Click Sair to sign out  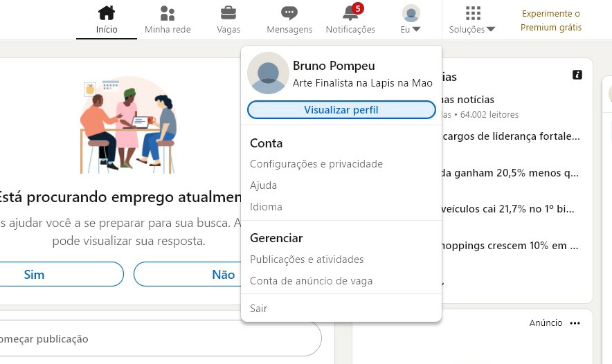(x=258, y=308)
